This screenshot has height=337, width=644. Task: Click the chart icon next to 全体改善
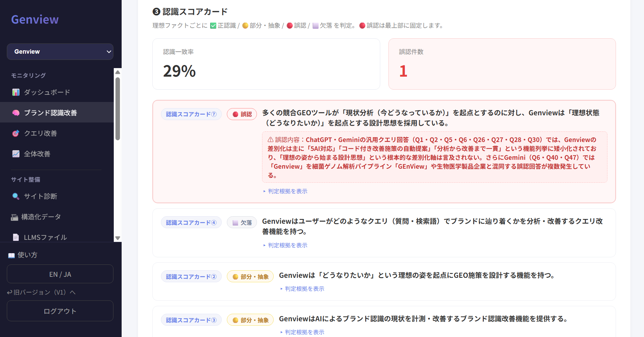16,154
